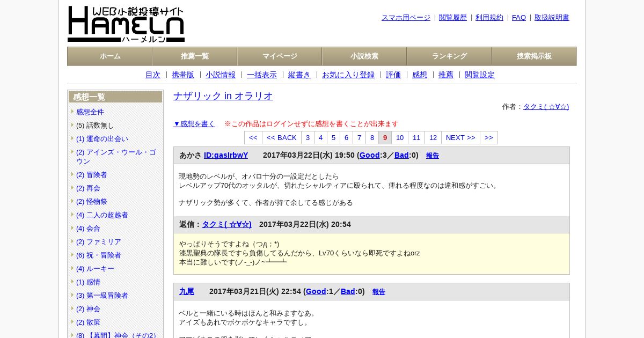The height and width of the screenshot is (338, 644).
Task: Select (2) 再会 in sidebar
Action: pos(88,188)
